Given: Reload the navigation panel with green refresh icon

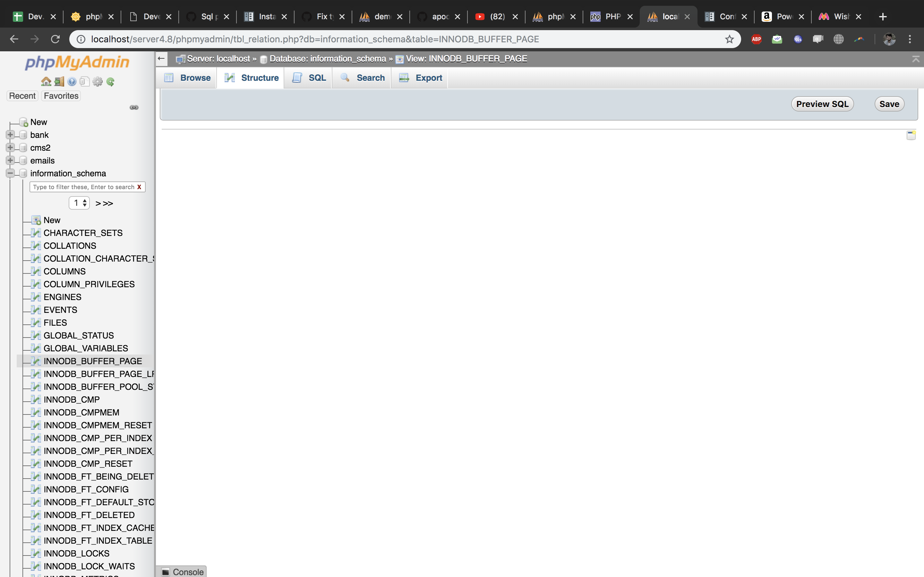Looking at the screenshot, I should (x=110, y=81).
